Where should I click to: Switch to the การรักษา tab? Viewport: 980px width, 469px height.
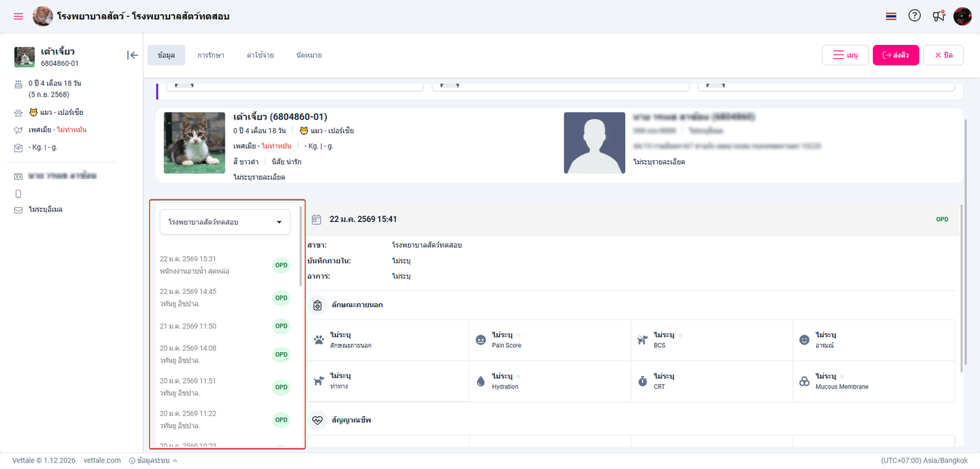pos(211,55)
